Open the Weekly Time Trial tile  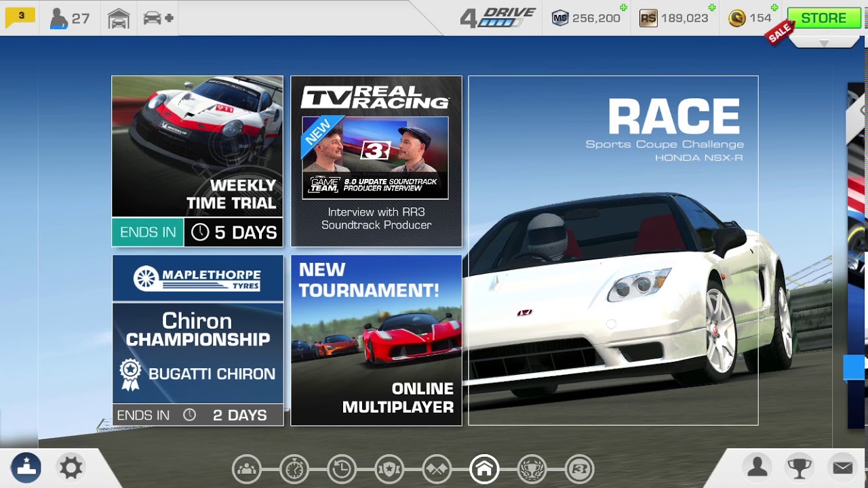coord(197,161)
